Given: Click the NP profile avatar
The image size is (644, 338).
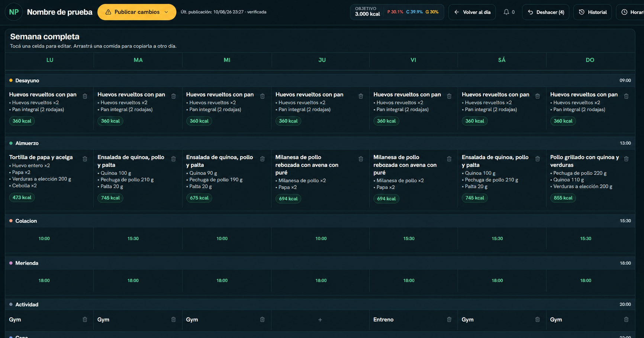Looking at the screenshot, I should point(14,12).
